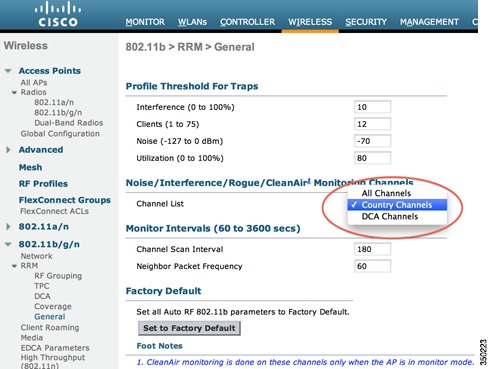Expand the 802.11a/n section arrow
488x369 pixels.
pos(8,227)
